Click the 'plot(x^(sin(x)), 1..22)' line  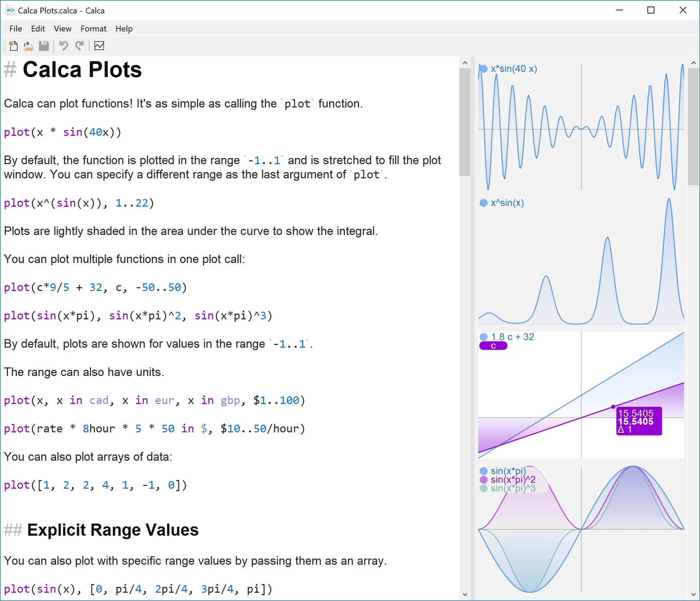click(x=79, y=203)
